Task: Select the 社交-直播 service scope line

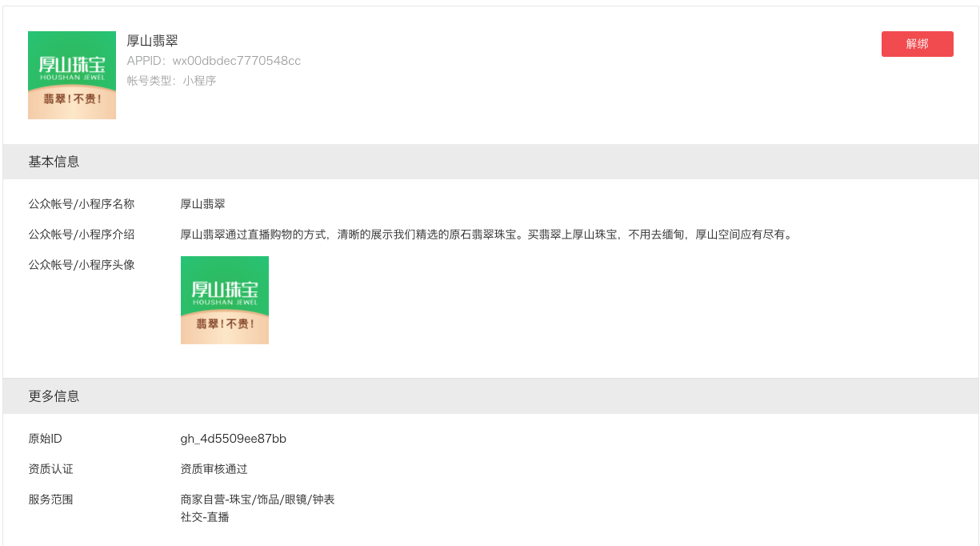Action: tap(205, 517)
